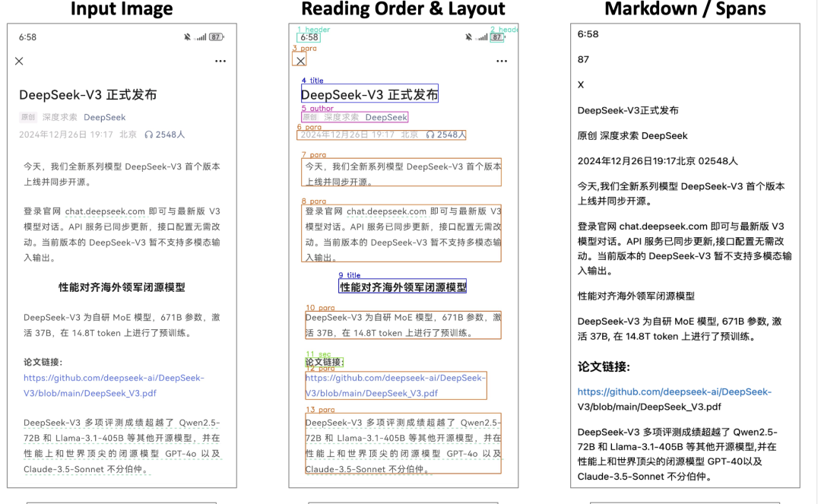Screen dimensions: 821x504
Task: Click title 'DeepSeek-V3 正式发布' in Input Image panel
Action: [x=88, y=95]
